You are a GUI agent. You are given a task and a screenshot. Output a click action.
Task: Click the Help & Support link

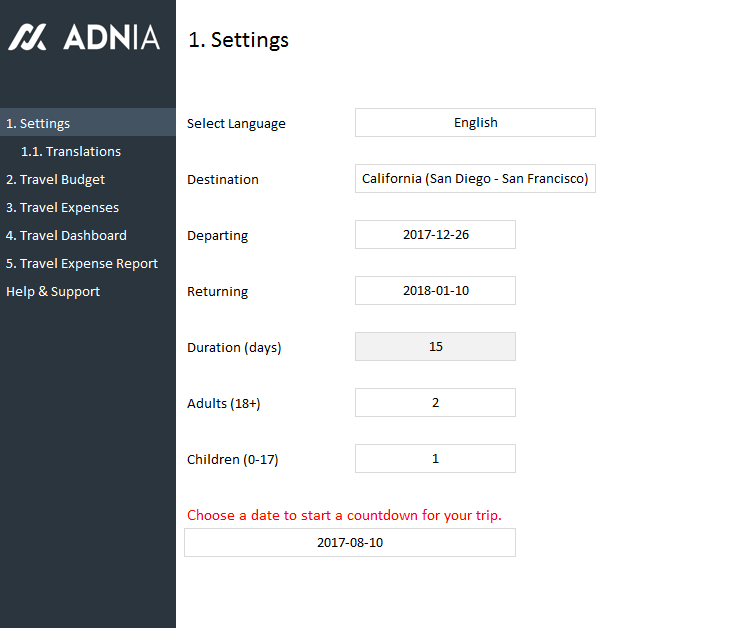tap(53, 292)
